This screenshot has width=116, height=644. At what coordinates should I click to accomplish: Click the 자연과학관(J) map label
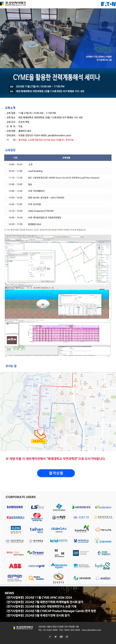[x=39, y=441]
